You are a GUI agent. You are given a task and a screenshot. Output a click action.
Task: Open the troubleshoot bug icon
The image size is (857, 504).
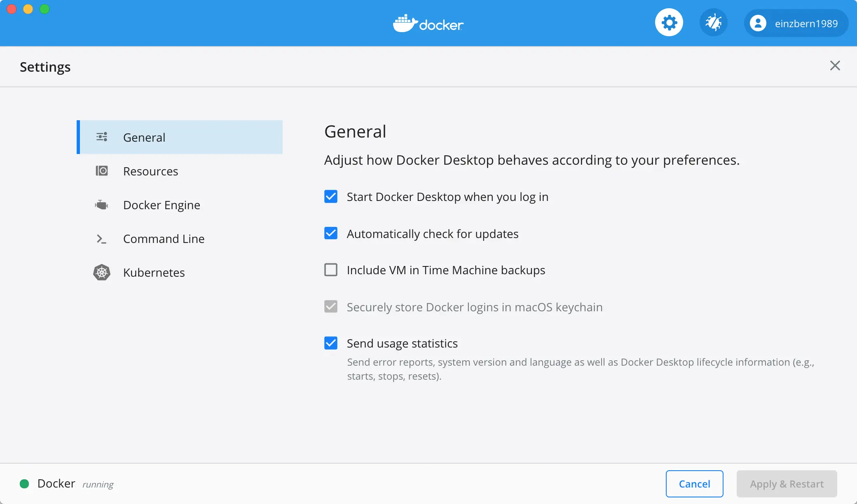713,23
